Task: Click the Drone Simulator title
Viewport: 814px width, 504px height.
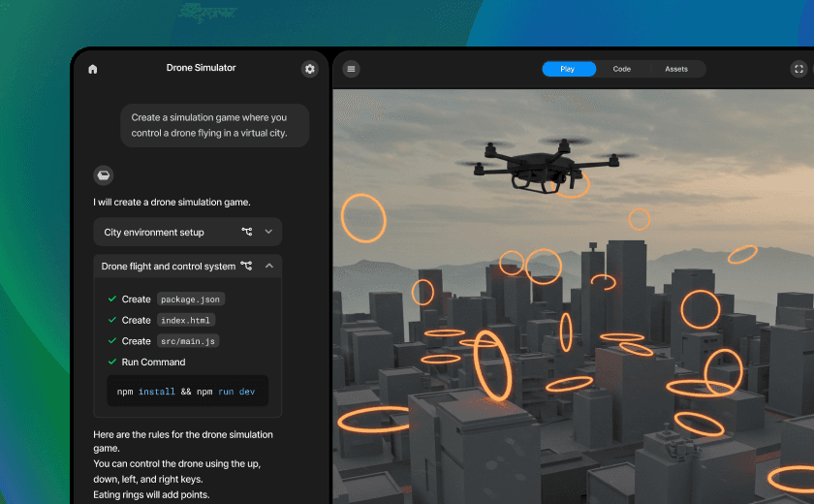Action: [x=201, y=68]
